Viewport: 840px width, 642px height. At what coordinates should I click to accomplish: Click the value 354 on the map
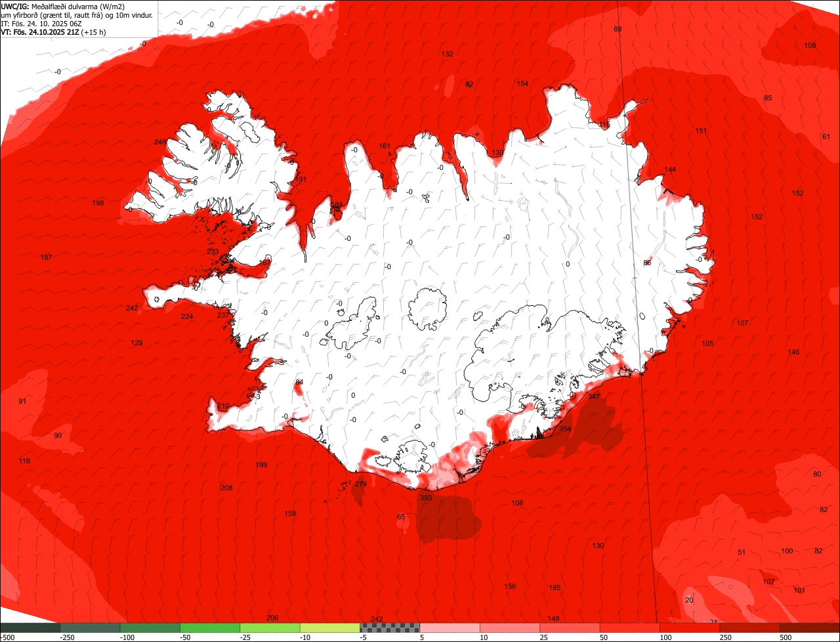pyautogui.click(x=565, y=429)
